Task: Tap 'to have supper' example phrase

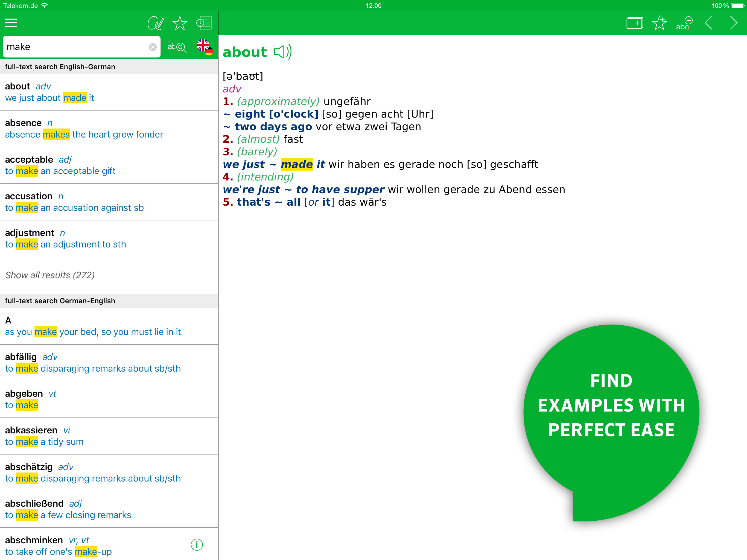Action: tap(340, 189)
